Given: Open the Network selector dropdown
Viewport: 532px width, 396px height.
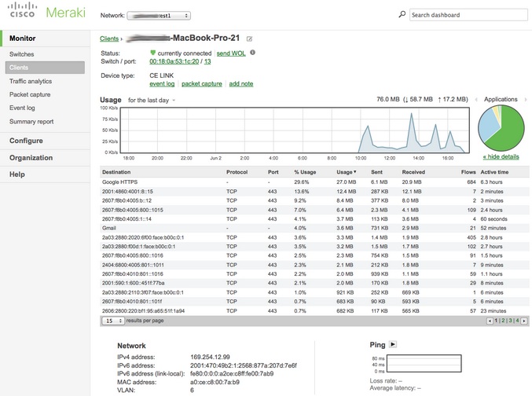Looking at the screenshot, I should tap(158, 15).
